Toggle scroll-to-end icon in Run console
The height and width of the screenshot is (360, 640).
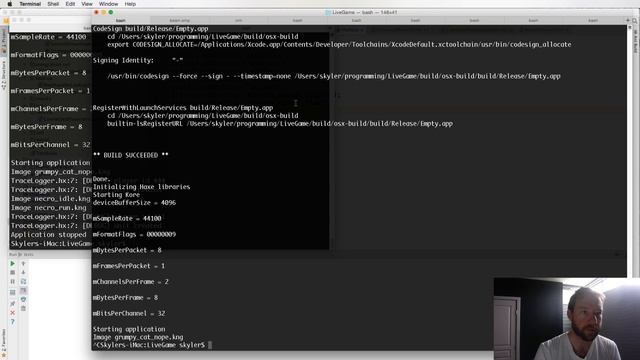click(23, 290)
